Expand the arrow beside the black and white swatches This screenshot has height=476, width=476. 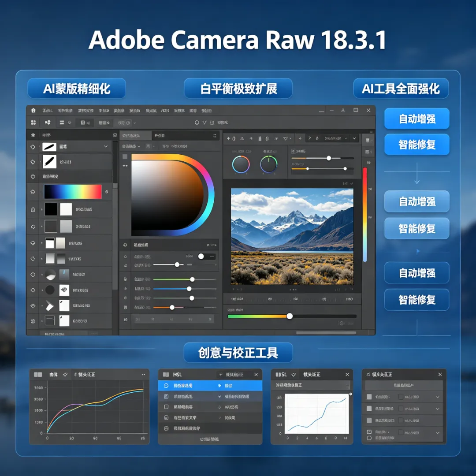[x=42, y=209]
